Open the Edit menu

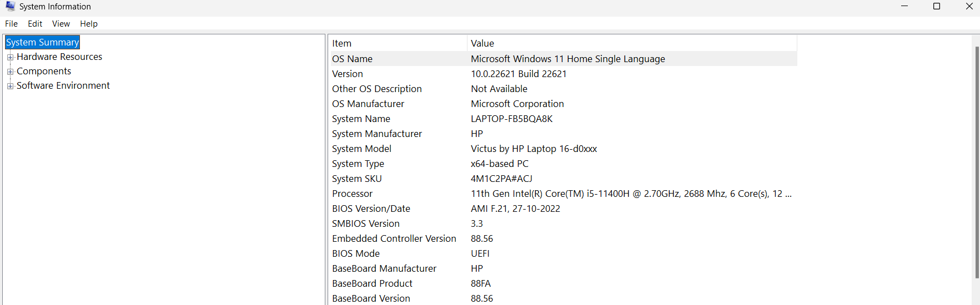pyautogui.click(x=35, y=24)
